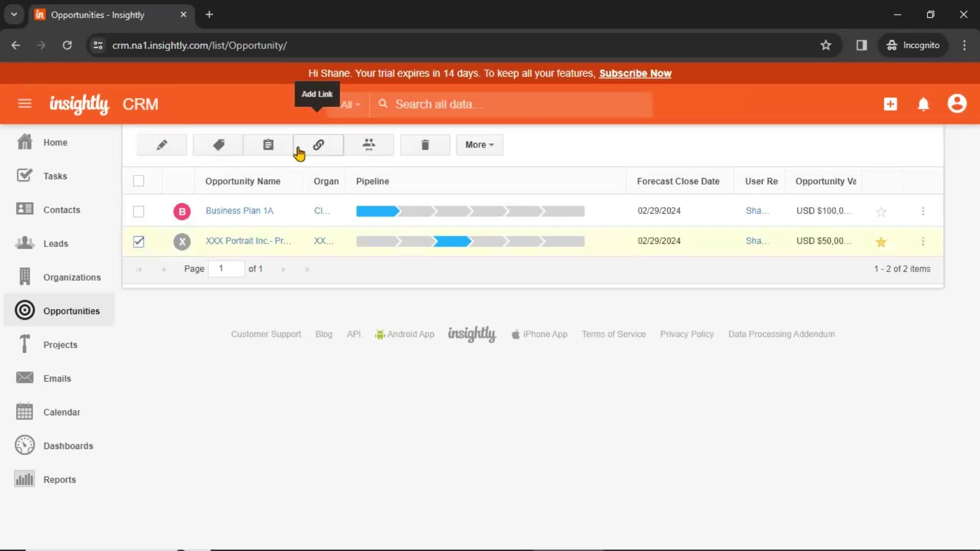Viewport: 980px width, 551px height.
Task: Click the Android App footer link
Action: point(405,334)
